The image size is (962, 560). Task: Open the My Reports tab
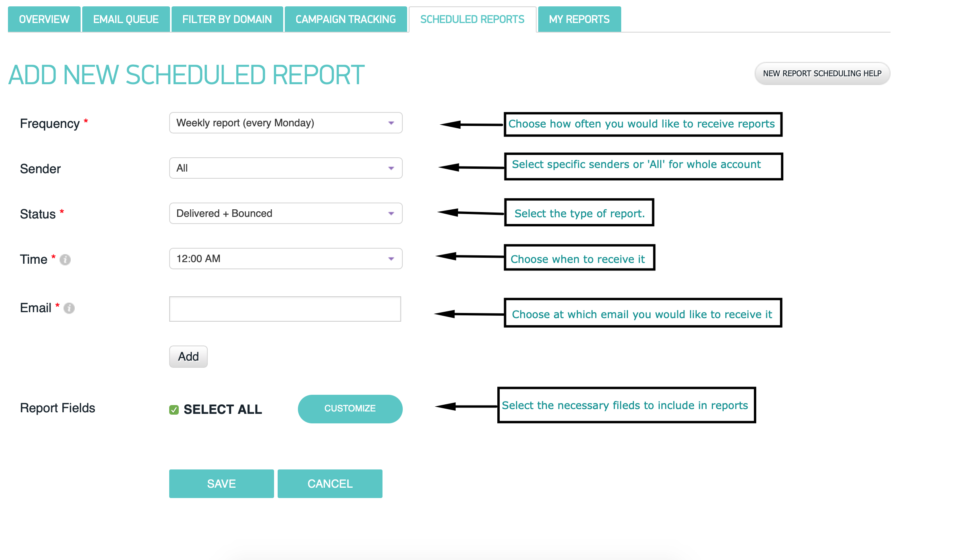click(x=579, y=19)
